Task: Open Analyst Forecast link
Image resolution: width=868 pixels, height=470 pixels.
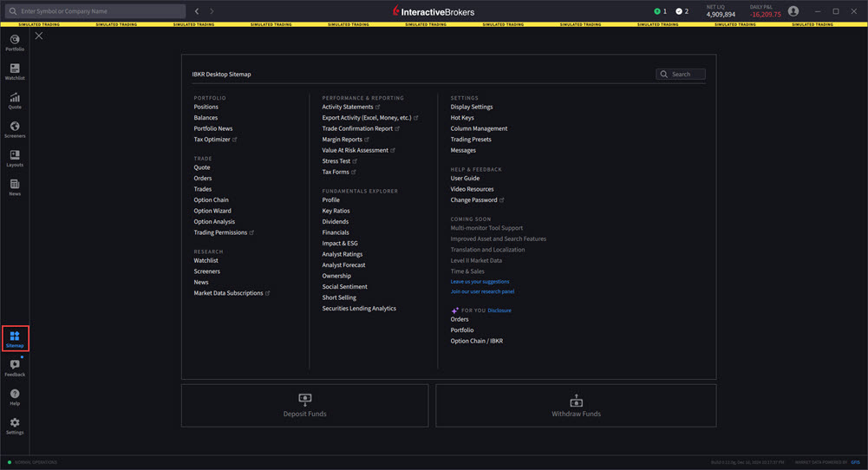Action: [343, 265]
